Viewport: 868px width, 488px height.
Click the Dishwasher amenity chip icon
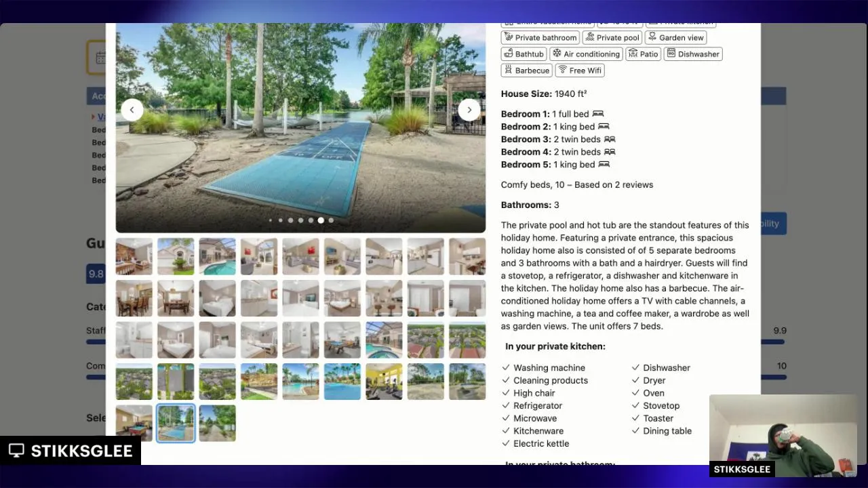pyautogui.click(x=671, y=54)
